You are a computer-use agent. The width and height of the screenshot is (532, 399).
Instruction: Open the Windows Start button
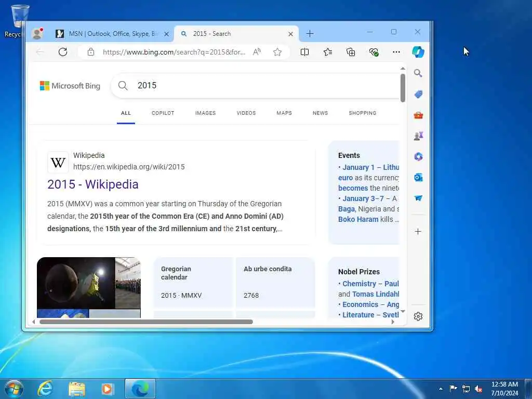14,389
